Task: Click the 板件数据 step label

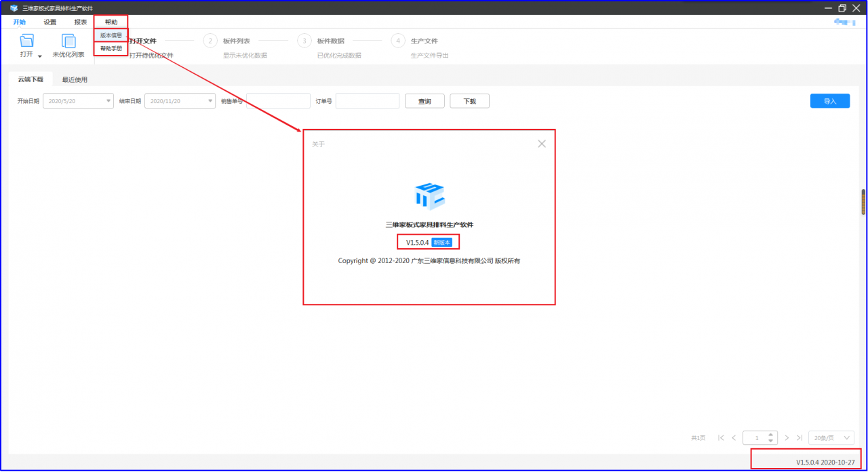Action: pos(331,41)
